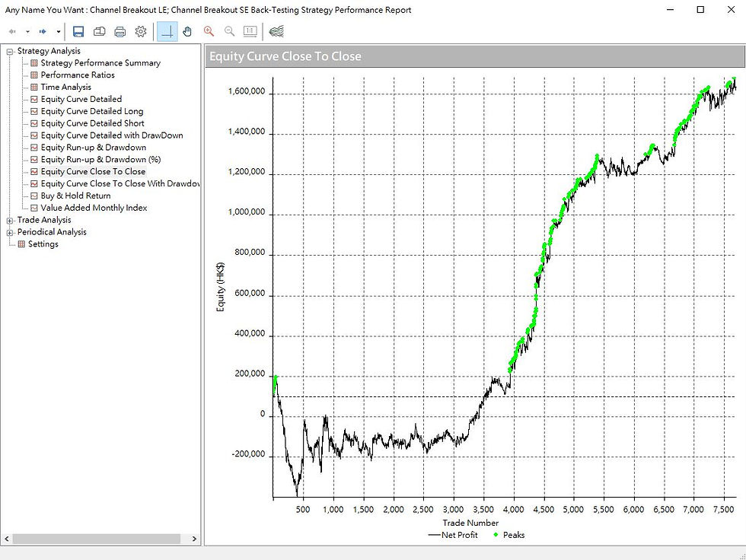Screen dimensions: 746x560
Task: Open Equity Curve Detailed Short
Action: point(92,123)
